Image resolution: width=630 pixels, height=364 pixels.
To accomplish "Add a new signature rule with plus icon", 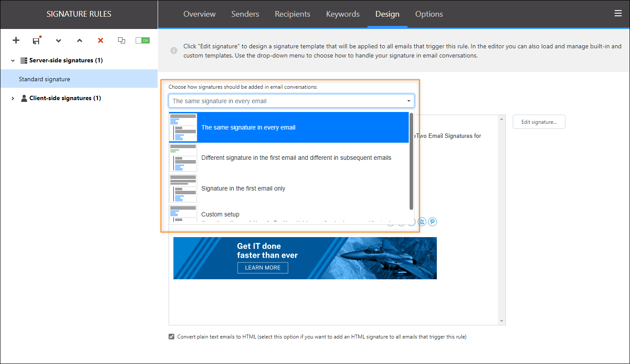I will tap(16, 40).
